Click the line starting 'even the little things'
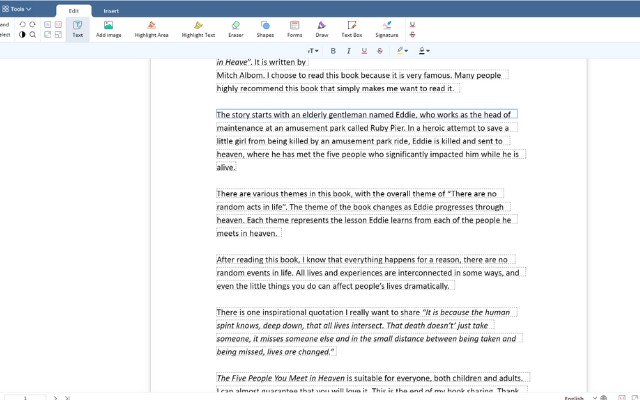Image resolution: width=640 pixels, height=400 pixels. point(335,286)
